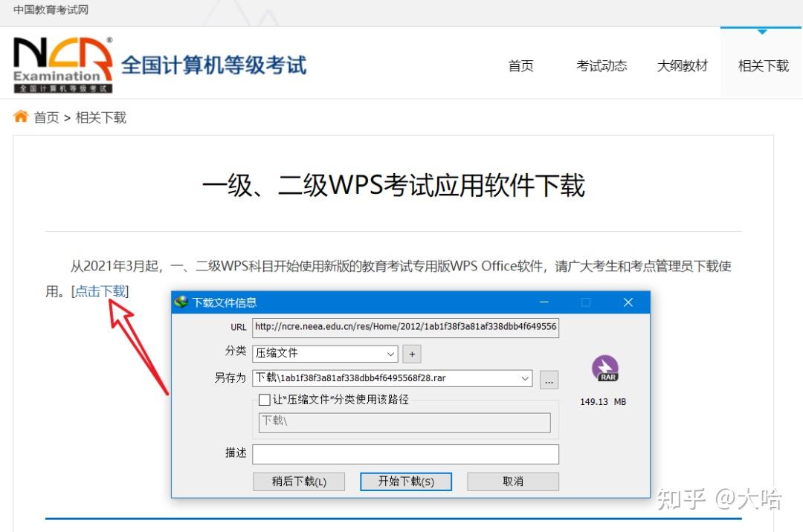Close the 下载文件信息 dialog
803x532 pixels.
[628, 302]
